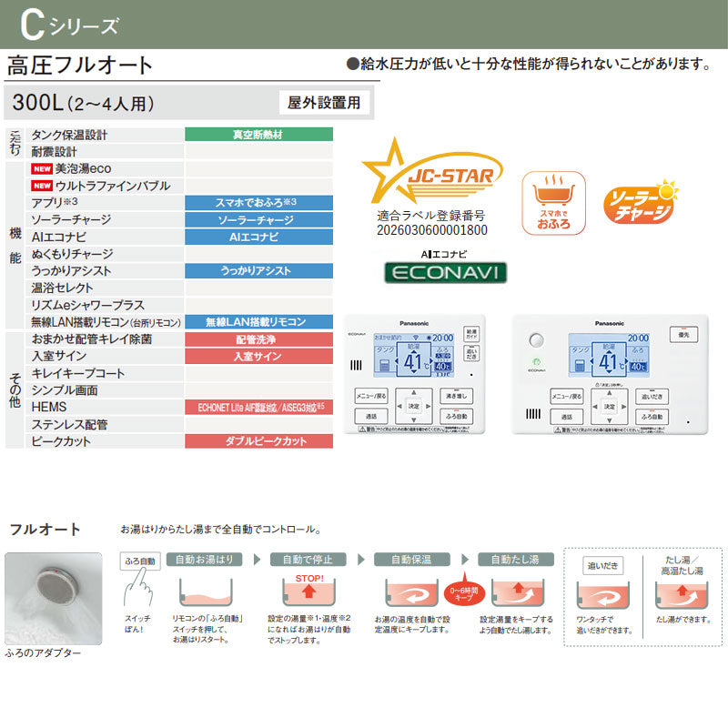The width and height of the screenshot is (728, 728).
Task: Click 決定 on the 給湯ガイド remote
Action: point(414,406)
